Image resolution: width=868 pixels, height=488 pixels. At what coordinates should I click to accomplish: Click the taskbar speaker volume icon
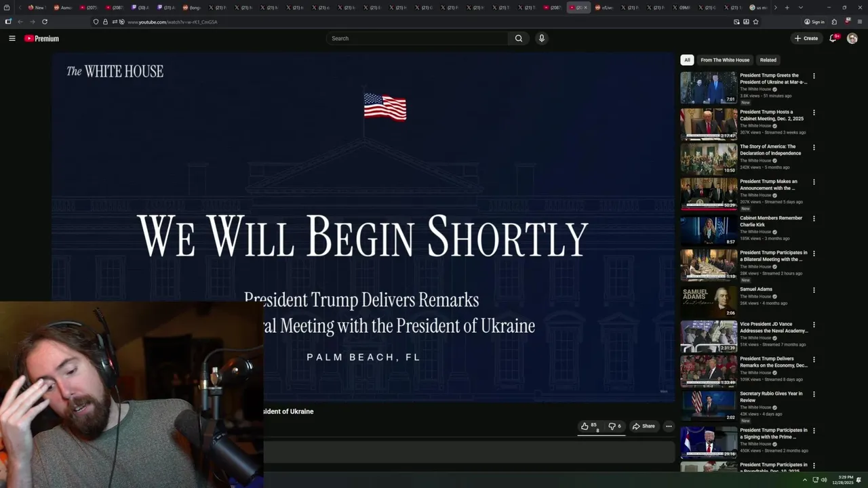pos(824,480)
